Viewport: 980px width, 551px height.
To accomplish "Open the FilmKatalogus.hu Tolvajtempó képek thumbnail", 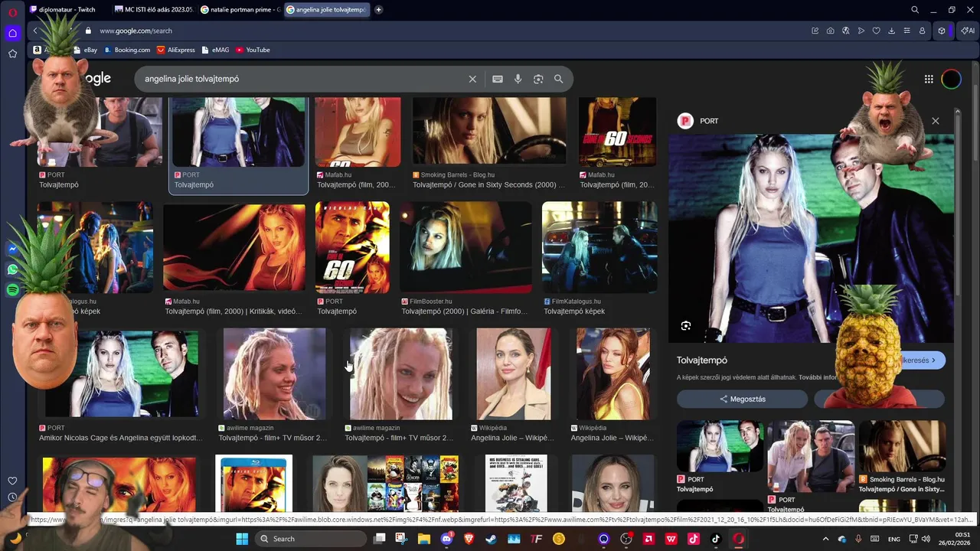I will click(x=599, y=247).
